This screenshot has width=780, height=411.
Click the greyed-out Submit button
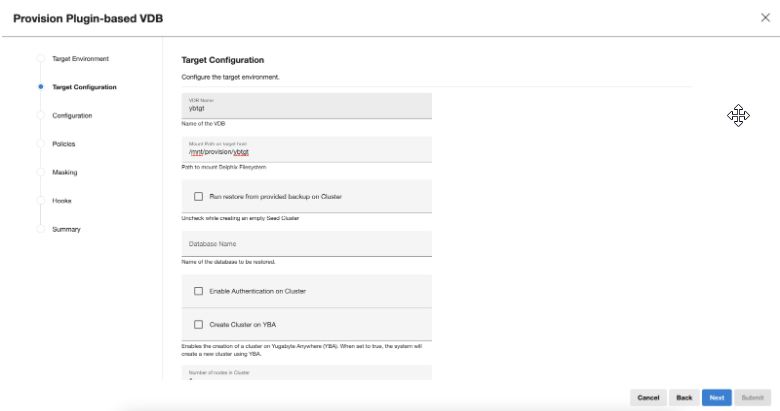(x=751, y=398)
